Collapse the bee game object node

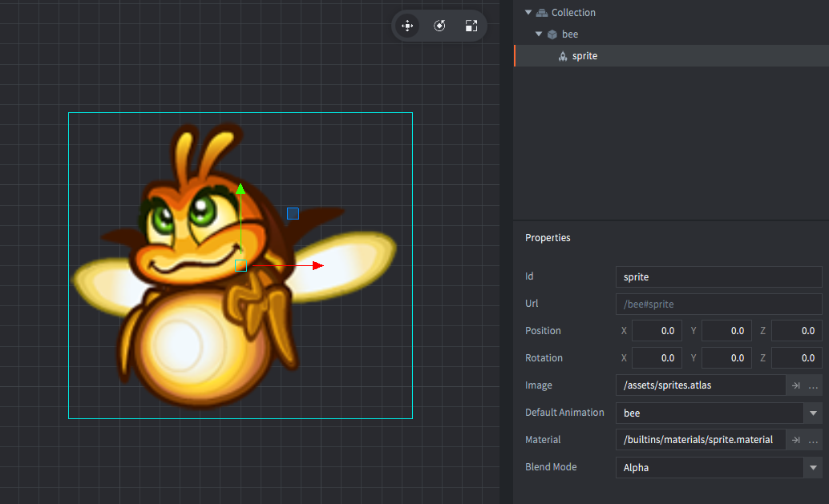540,34
